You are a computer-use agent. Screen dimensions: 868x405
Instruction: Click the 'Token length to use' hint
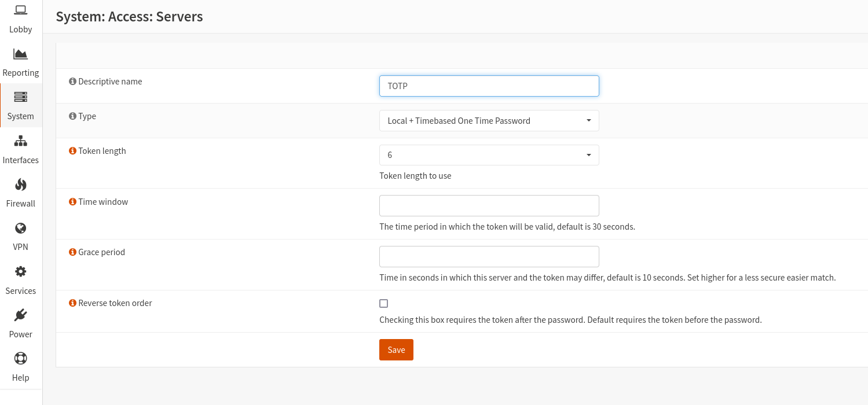pos(415,176)
